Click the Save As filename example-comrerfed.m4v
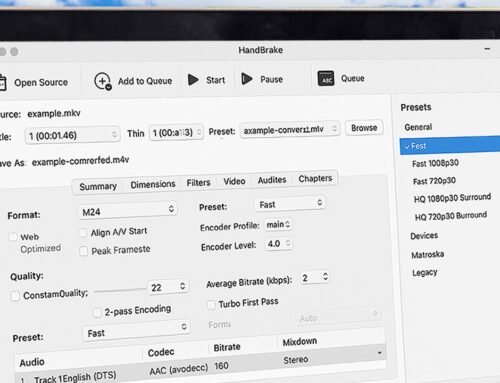 [x=80, y=161]
